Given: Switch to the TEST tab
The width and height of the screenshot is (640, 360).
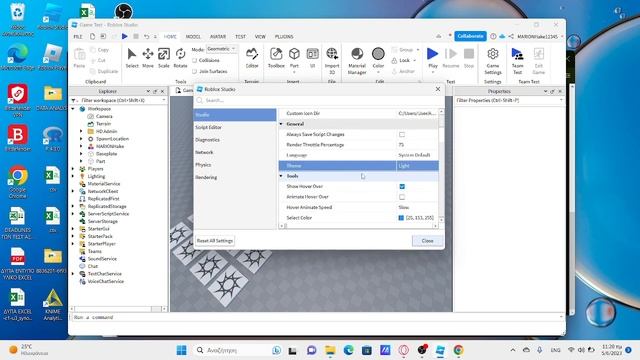Looking at the screenshot, I should 240,36.
